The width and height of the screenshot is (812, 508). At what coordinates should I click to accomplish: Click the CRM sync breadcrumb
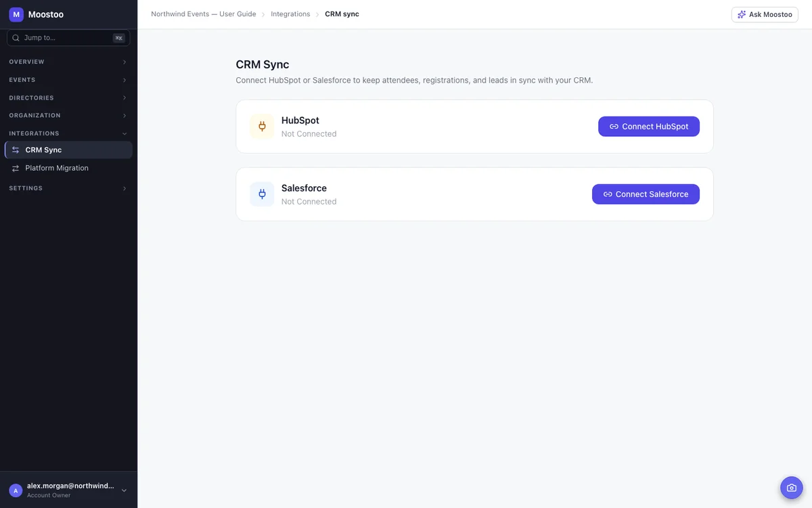tap(342, 14)
